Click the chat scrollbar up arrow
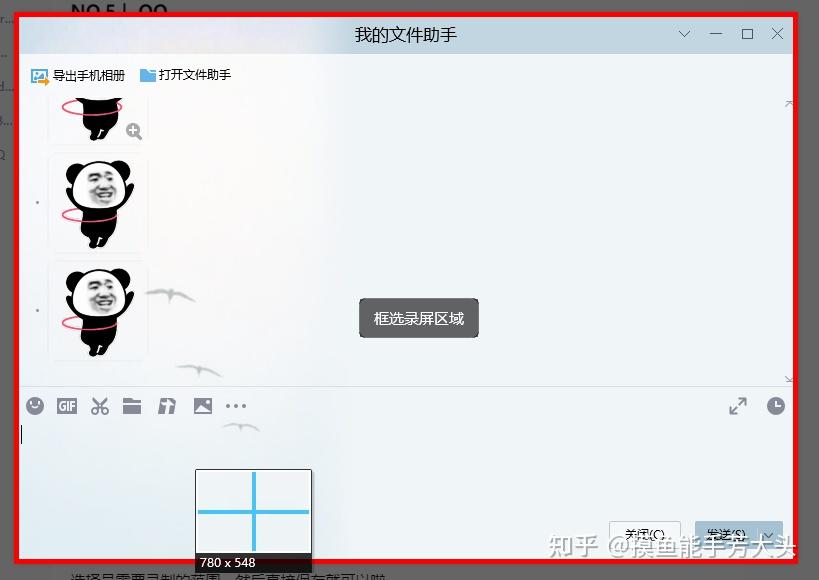This screenshot has height=580, width=819. click(x=789, y=104)
